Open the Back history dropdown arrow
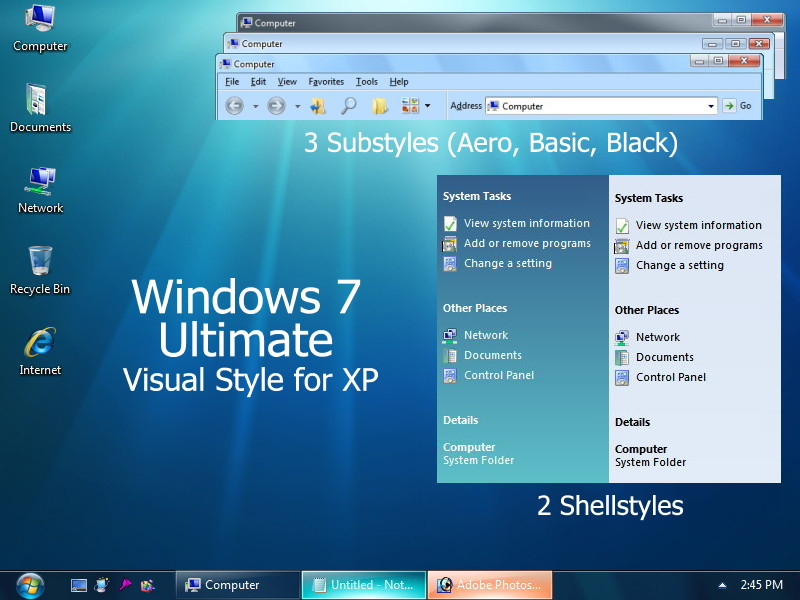This screenshot has width=800, height=600. tap(256, 107)
